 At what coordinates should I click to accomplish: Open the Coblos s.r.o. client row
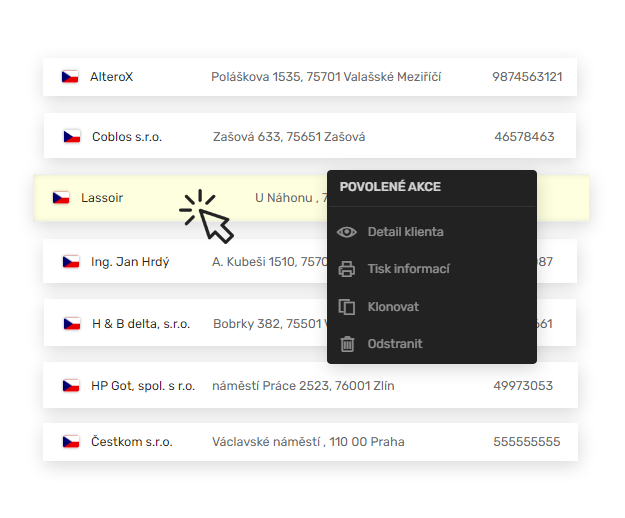point(127,137)
